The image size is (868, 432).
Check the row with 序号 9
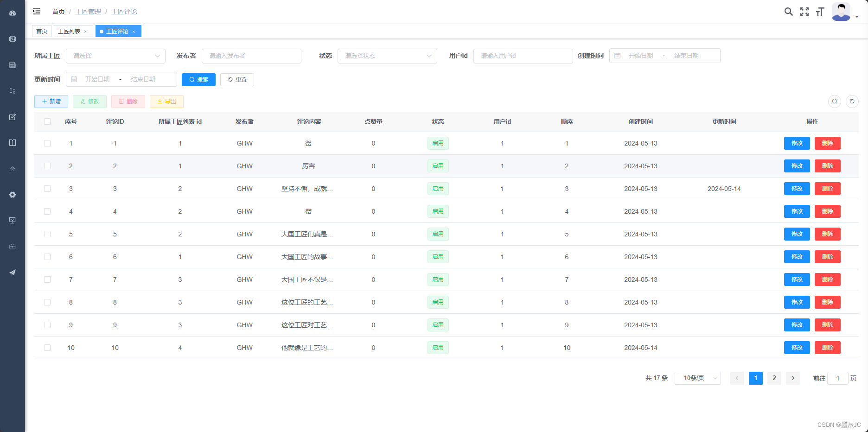pos(47,325)
